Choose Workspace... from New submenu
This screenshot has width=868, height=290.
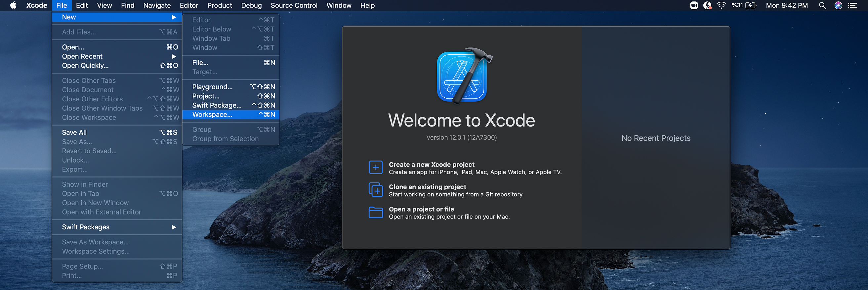pyautogui.click(x=231, y=115)
